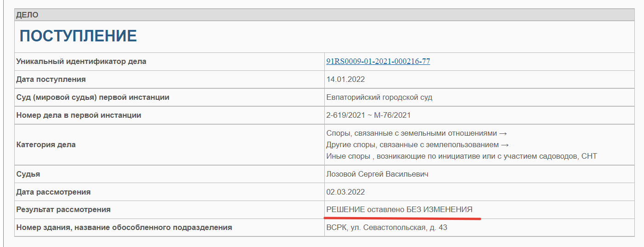Click the Результат рассмотрения label

click(x=63, y=210)
